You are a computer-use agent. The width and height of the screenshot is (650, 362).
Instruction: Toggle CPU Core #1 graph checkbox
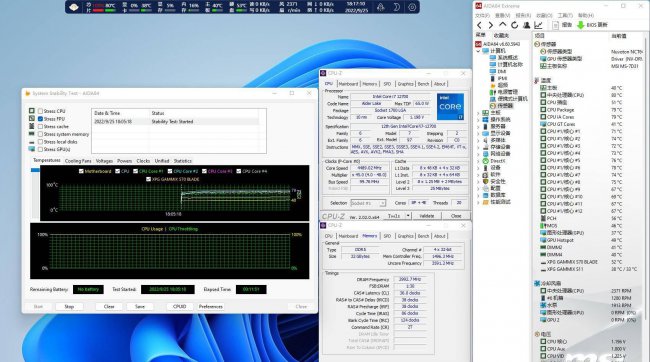136,171
